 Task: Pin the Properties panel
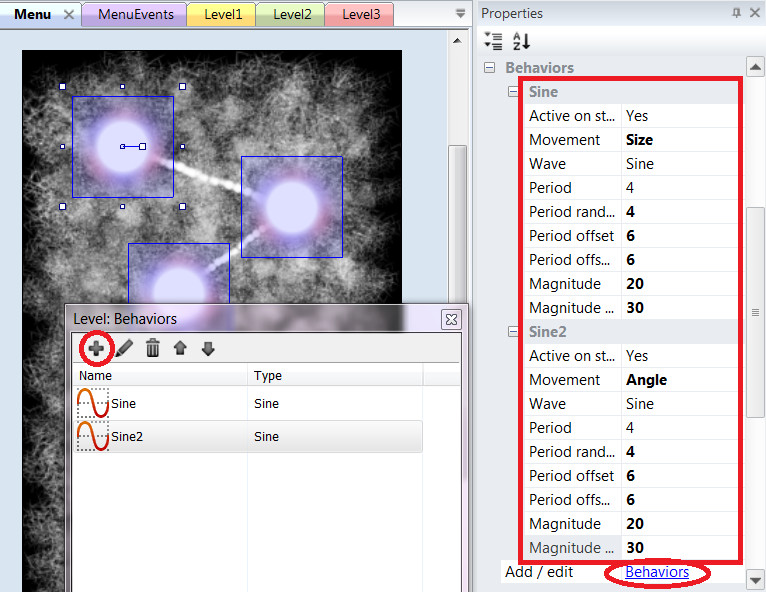click(737, 13)
